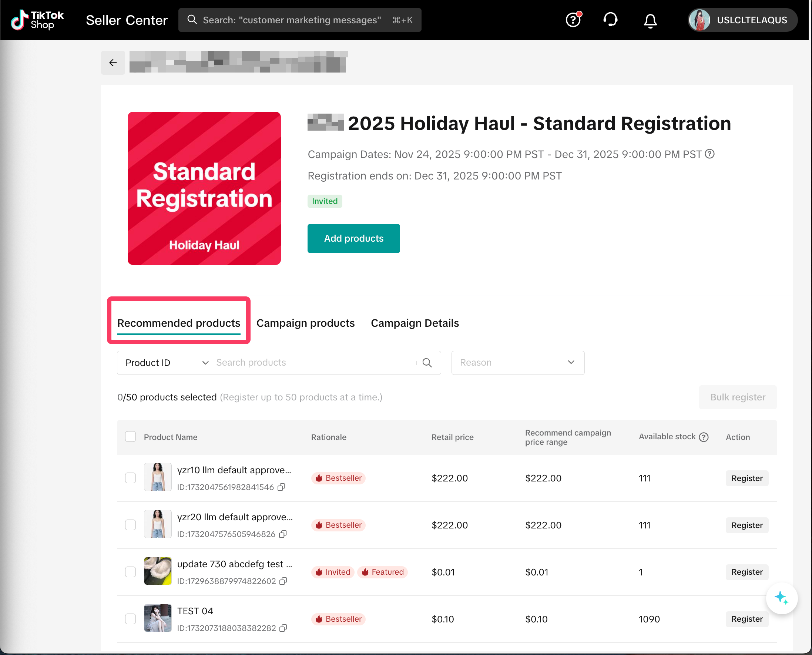The width and height of the screenshot is (812, 655).
Task: Open the AI assistant sparkle button
Action: pyautogui.click(x=781, y=598)
